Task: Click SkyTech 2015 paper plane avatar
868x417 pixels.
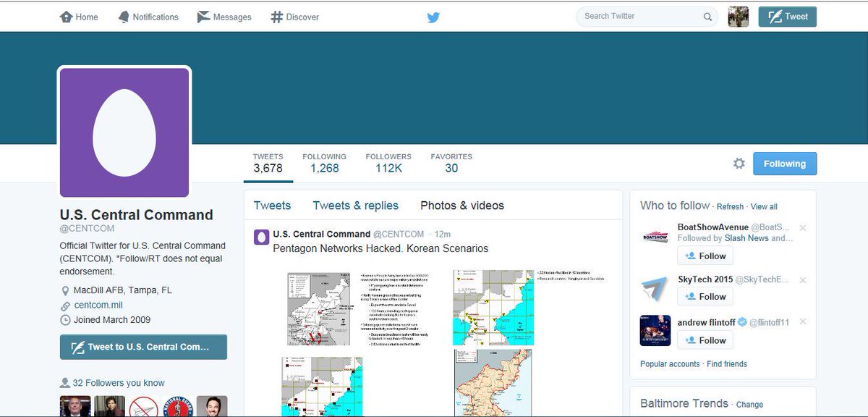Action: click(x=655, y=289)
